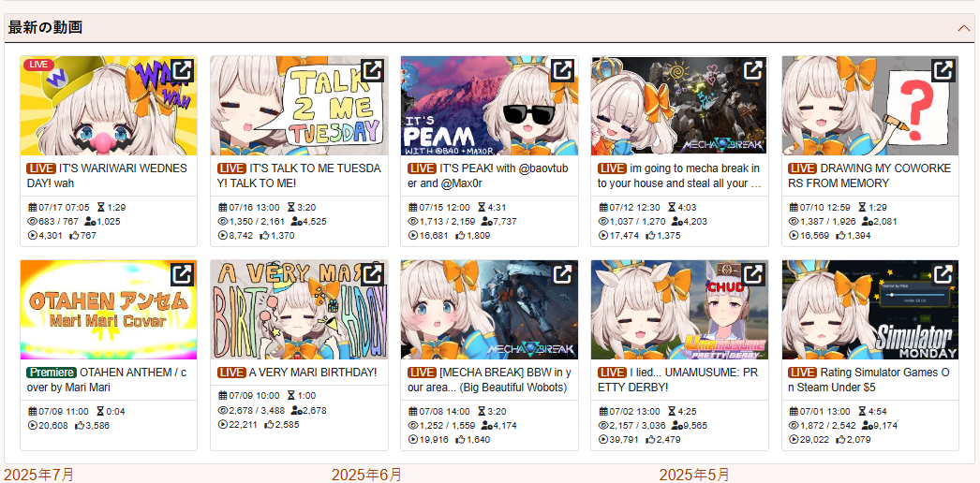Open external link icon on UMAMUSUME Pretty Derby video
This screenshot has height=483, width=980.
tap(753, 274)
